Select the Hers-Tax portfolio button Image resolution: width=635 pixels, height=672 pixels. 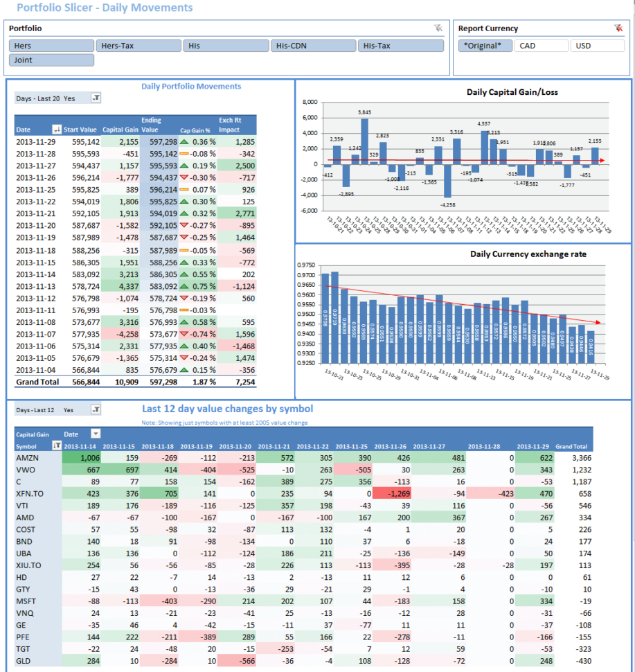tap(138, 45)
